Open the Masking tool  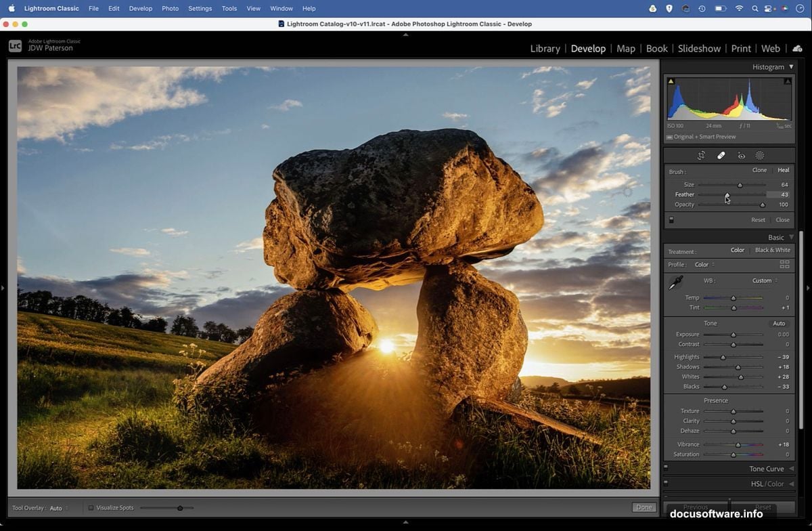click(x=761, y=155)
